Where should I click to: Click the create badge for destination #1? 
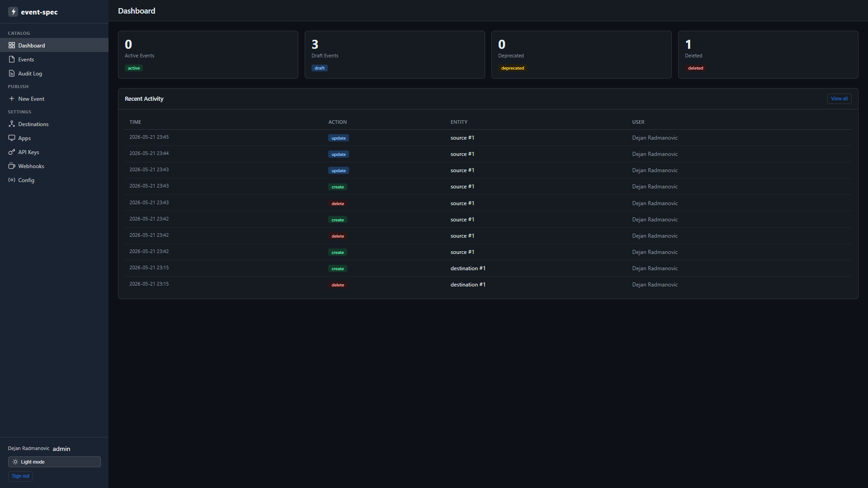338,268
